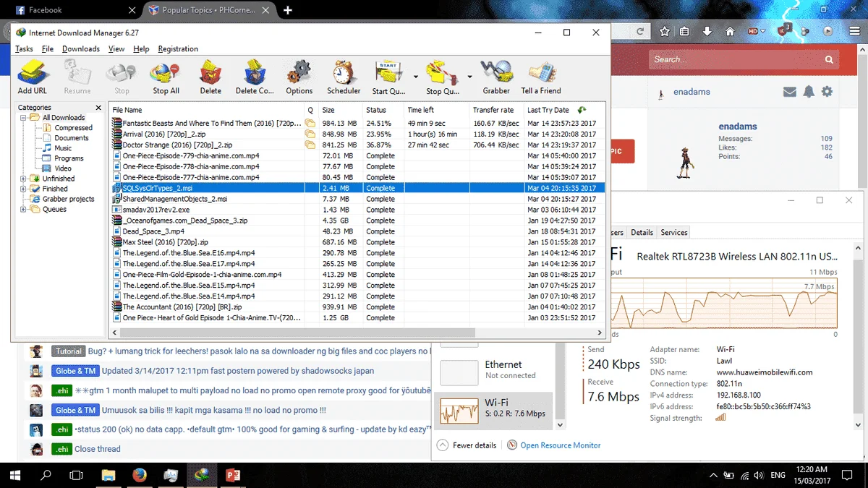868x488 pixels.
Task: Click the forum settings gear icon
Action: (827, 92)
